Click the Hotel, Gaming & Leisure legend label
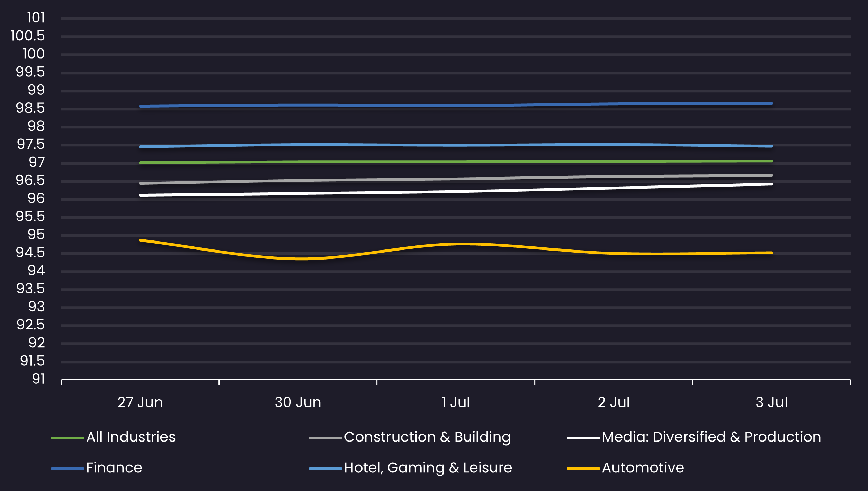Image resolution: width=868 pixels, height=491 pixels. click(428, 468)
